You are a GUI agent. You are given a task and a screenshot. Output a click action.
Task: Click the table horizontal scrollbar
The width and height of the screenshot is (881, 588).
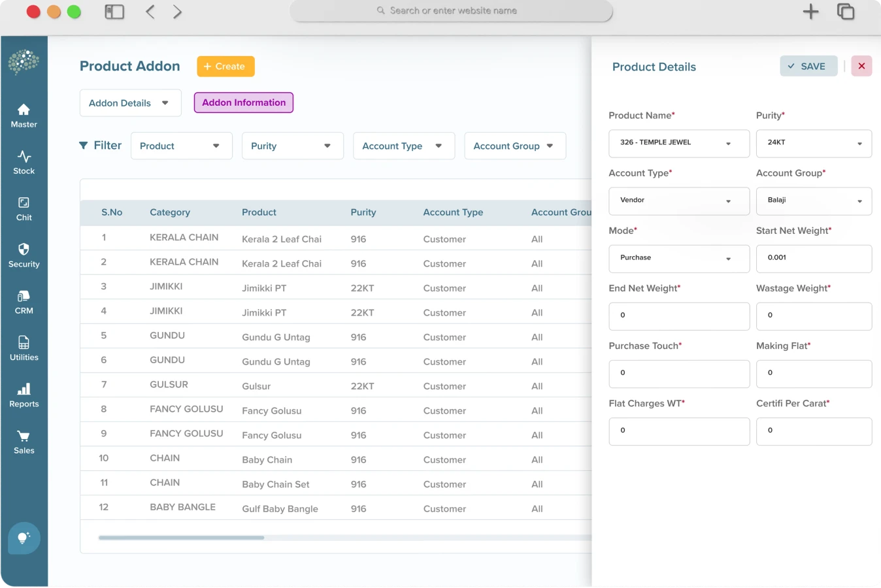[181, 538]
